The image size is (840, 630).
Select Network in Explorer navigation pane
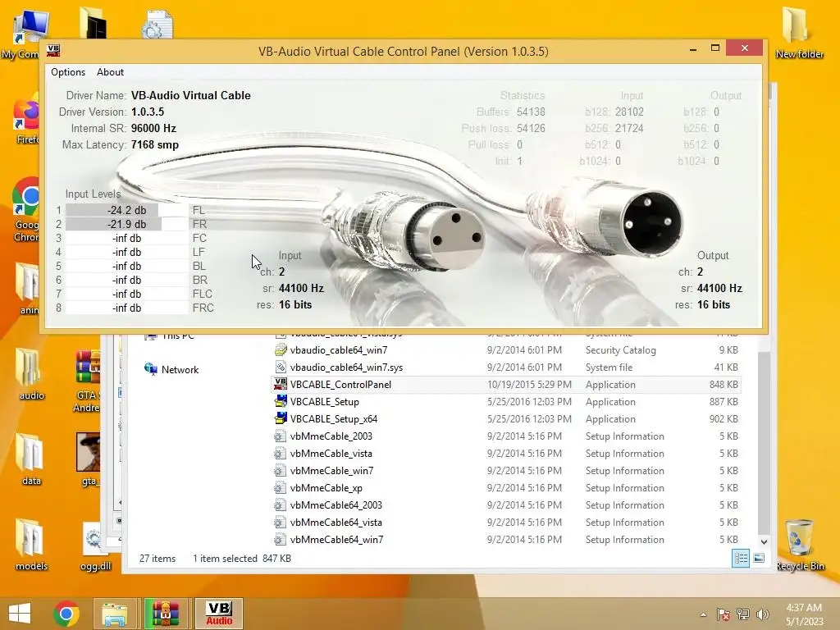coord(172,370)
